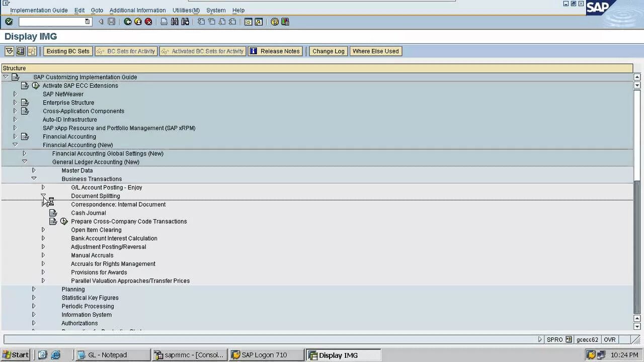Click the Save diskette icon
Viewport: 644px width, 362px height.
(112, 22)
